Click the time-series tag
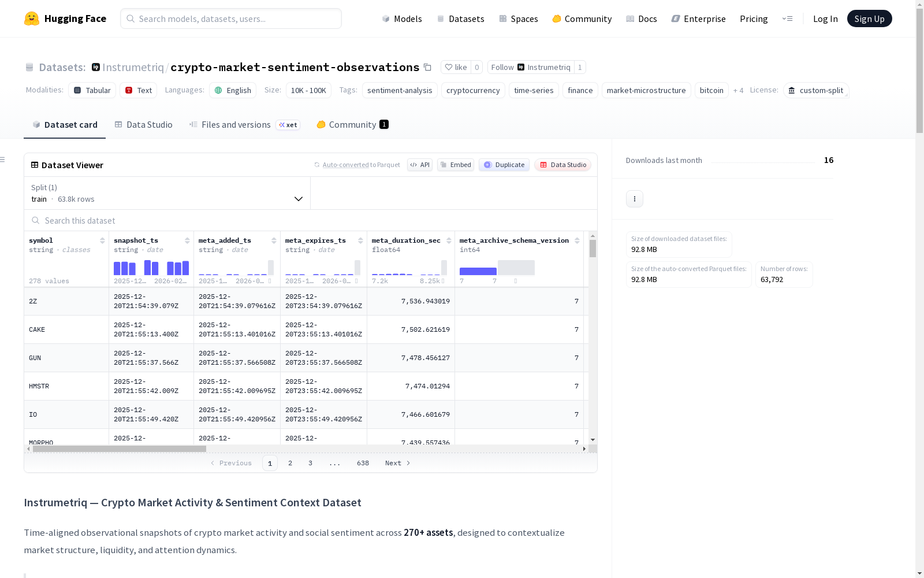 coord(534,90)
